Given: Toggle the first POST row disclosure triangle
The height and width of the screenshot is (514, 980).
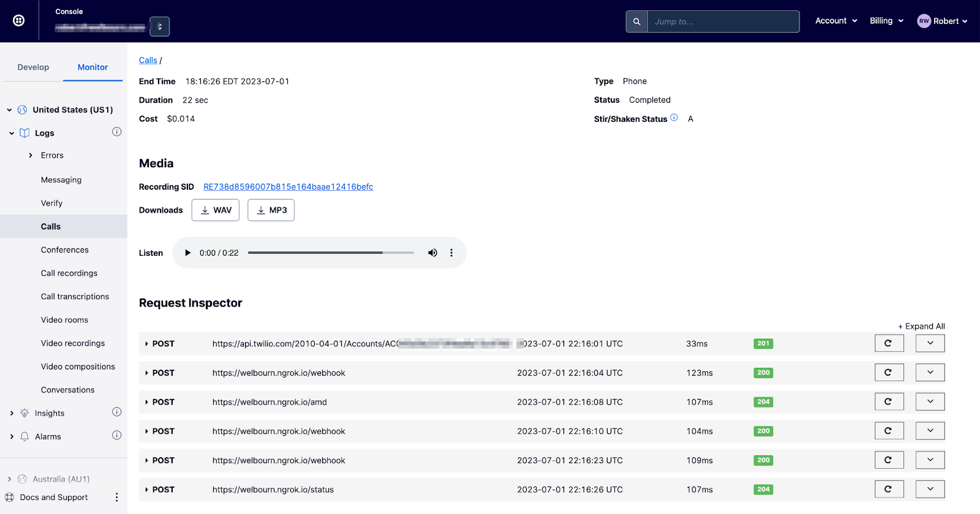Looking at the screenshot, I should click(146, 344).
